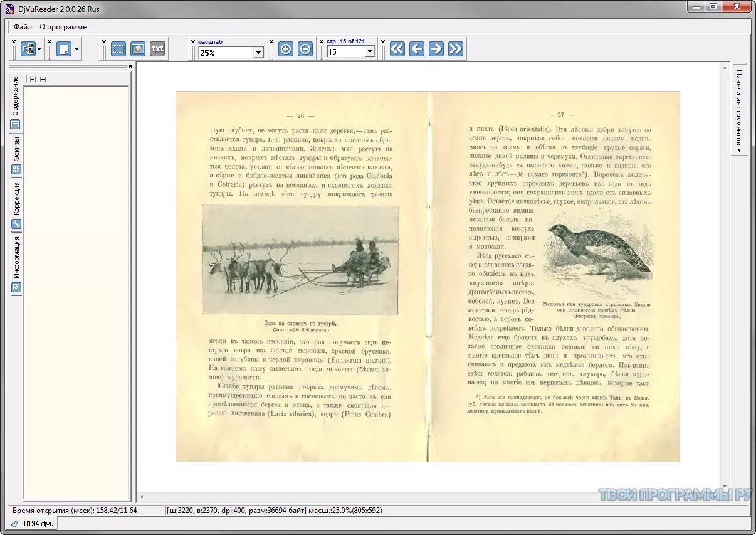Screen dimensions: 756x535
Task: Go to the first page with double-left arrow
Action: coord(397,49)
